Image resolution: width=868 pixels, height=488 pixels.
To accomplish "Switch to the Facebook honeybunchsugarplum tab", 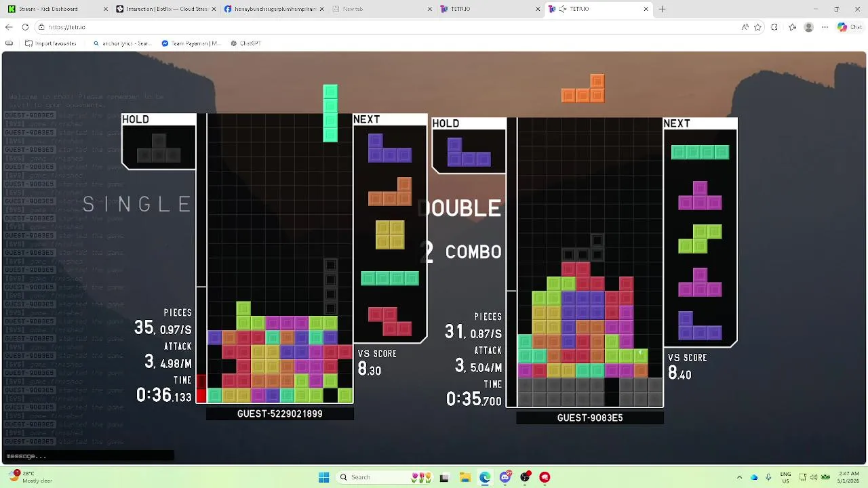I will click(273, 9).
